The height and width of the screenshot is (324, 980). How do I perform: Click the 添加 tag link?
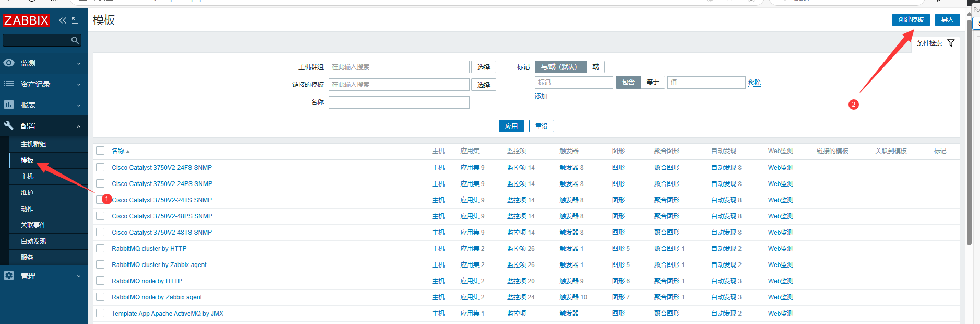[541, 96]
